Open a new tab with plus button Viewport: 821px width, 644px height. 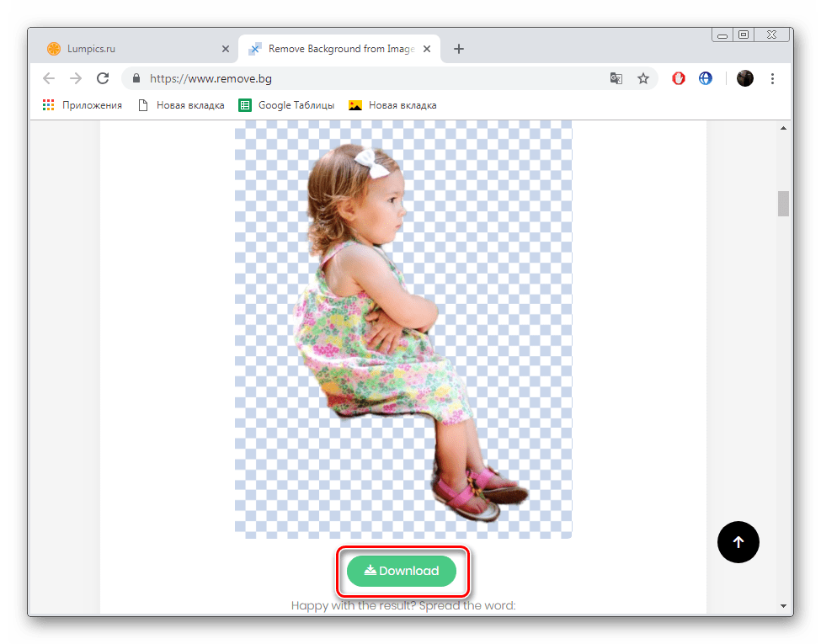click(459, 49)
